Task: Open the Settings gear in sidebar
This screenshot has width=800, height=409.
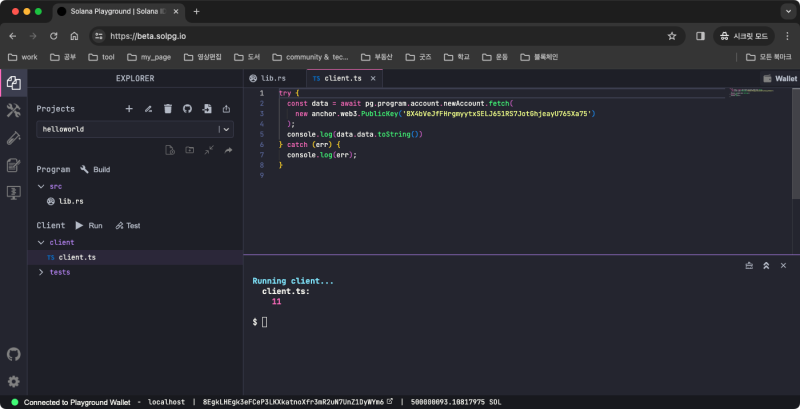Action: coord(14,381)
